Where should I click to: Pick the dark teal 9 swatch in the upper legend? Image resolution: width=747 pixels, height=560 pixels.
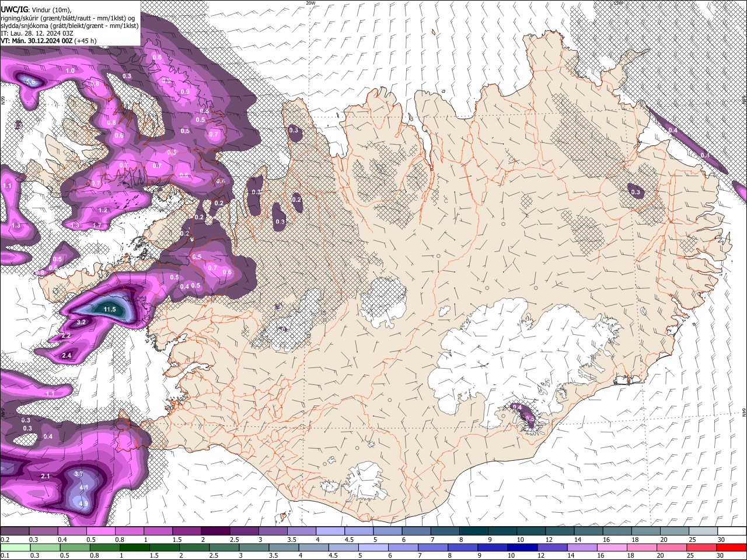coord(502,531)
